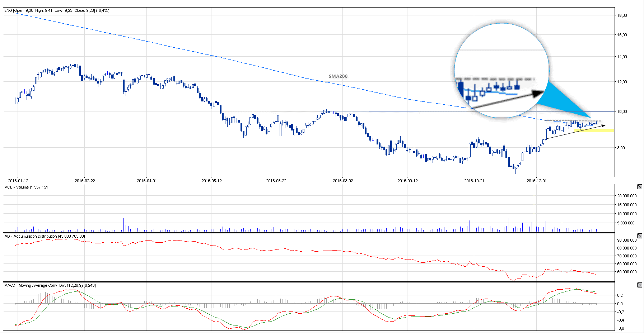This screenshot has width=644, height=333.
Task: Select the tallest volume spike bar
Action: click(x=534, y=210)
